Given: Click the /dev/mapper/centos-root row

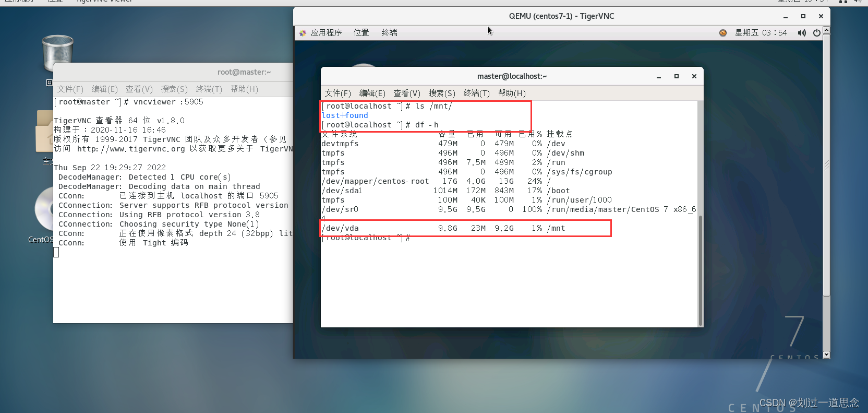Looking at the screenshot, I should click(436, 181).
